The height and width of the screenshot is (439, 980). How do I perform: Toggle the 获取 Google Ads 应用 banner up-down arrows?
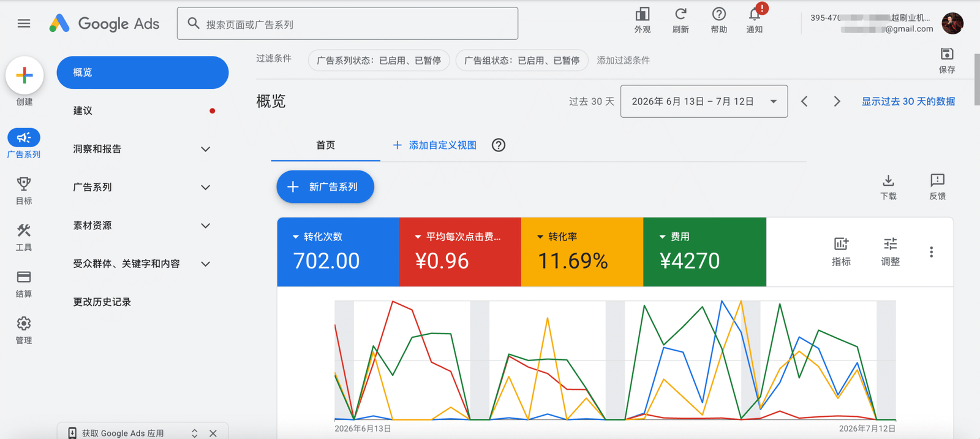(x=195, y=433)
